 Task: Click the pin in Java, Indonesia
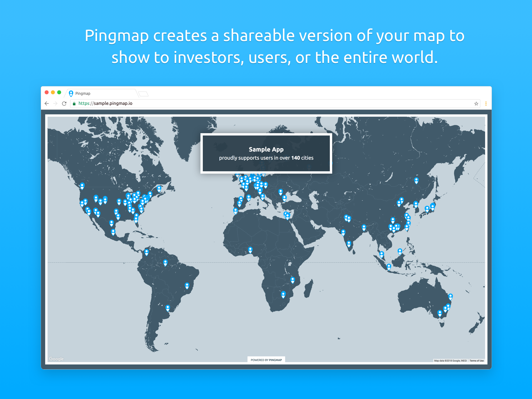389,267
